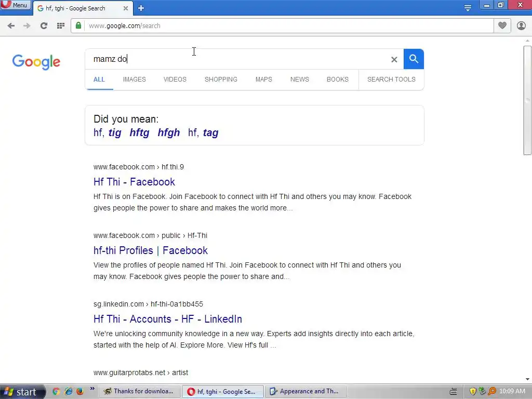This screenshot has height=399, width=532.
Task: Click the green security padlock icon
Action: (x=78, y=25)
